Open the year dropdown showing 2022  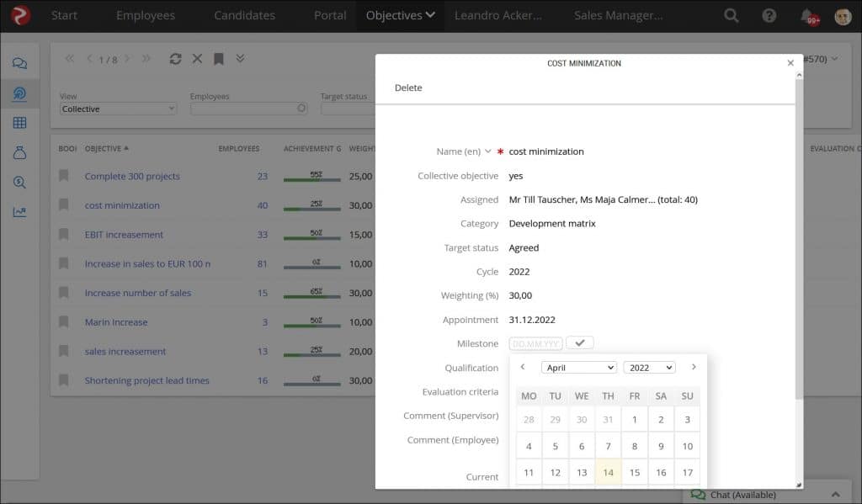[x=649, y=368]
